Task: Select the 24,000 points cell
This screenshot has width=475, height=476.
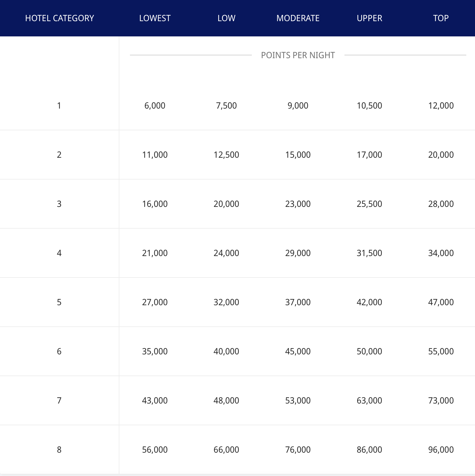Action: click(226, 253)
